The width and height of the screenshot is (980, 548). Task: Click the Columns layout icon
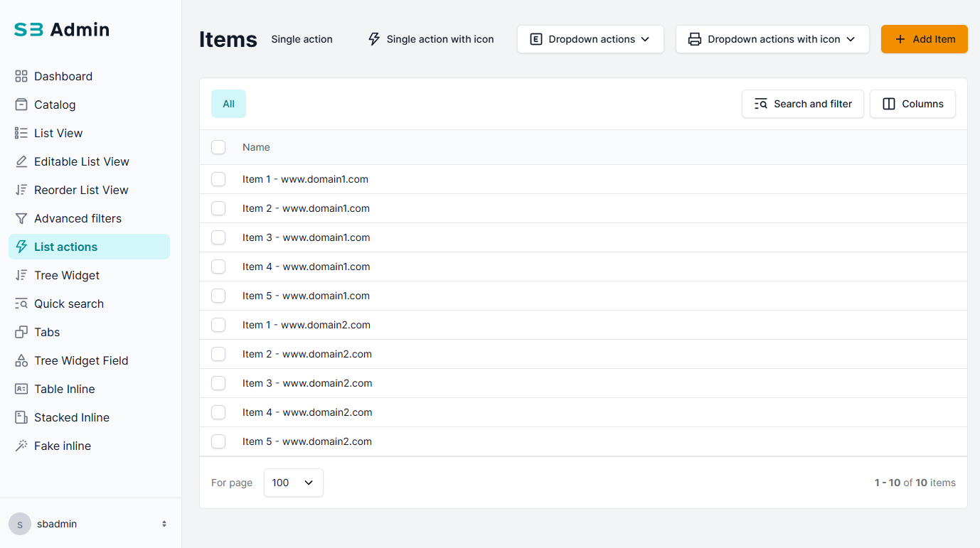889,104
